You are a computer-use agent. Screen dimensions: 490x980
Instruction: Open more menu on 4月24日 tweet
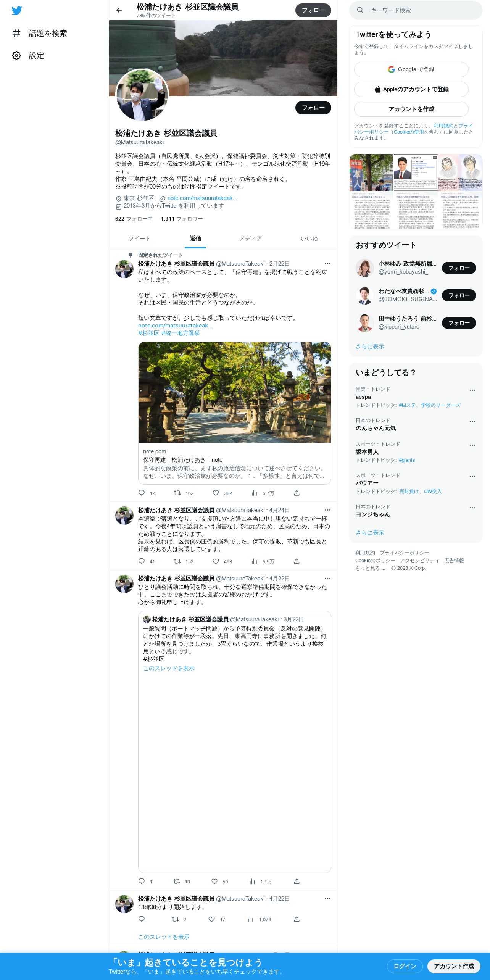[327, 510]
